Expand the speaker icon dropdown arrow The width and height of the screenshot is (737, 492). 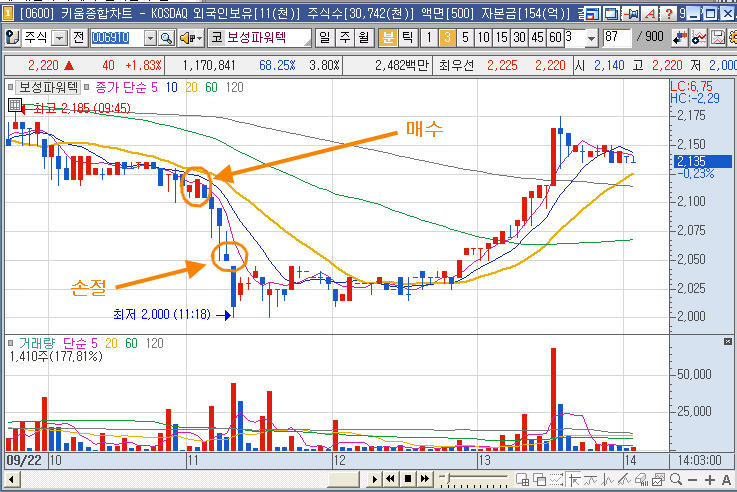200,38
